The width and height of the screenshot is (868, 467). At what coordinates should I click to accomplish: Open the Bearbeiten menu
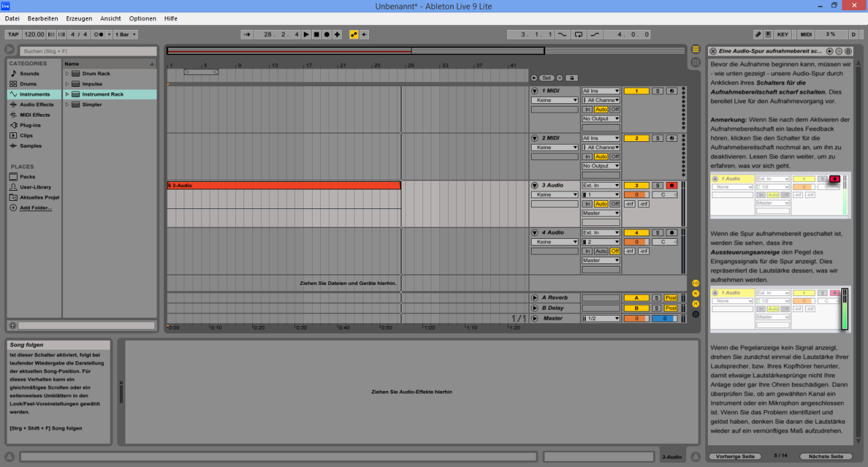point(43,18)
